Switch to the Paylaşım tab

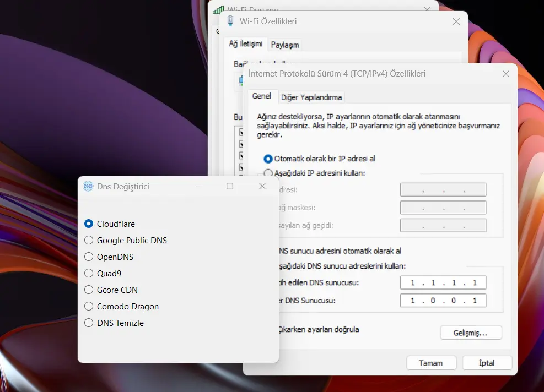[285, 45]
